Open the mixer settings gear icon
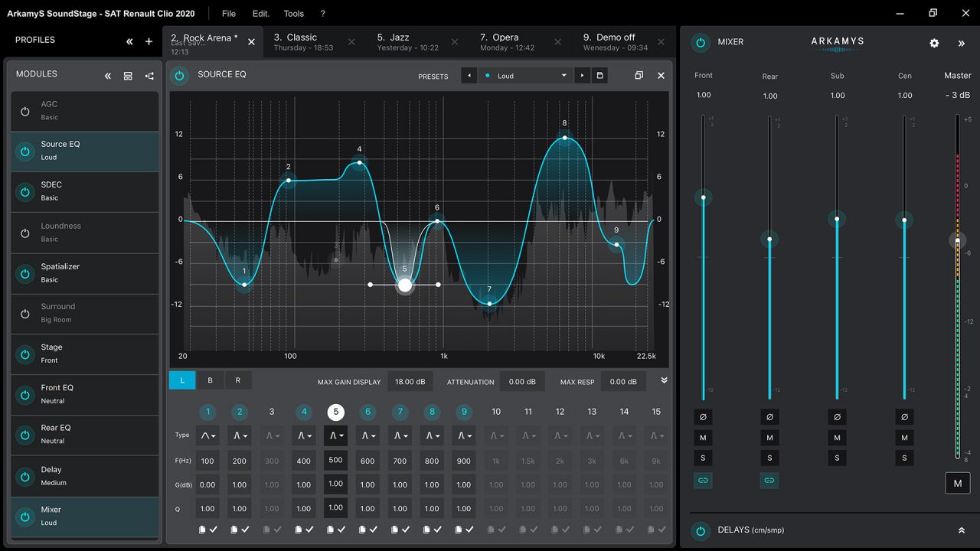980x551 pixels. (x=934, y=44)
